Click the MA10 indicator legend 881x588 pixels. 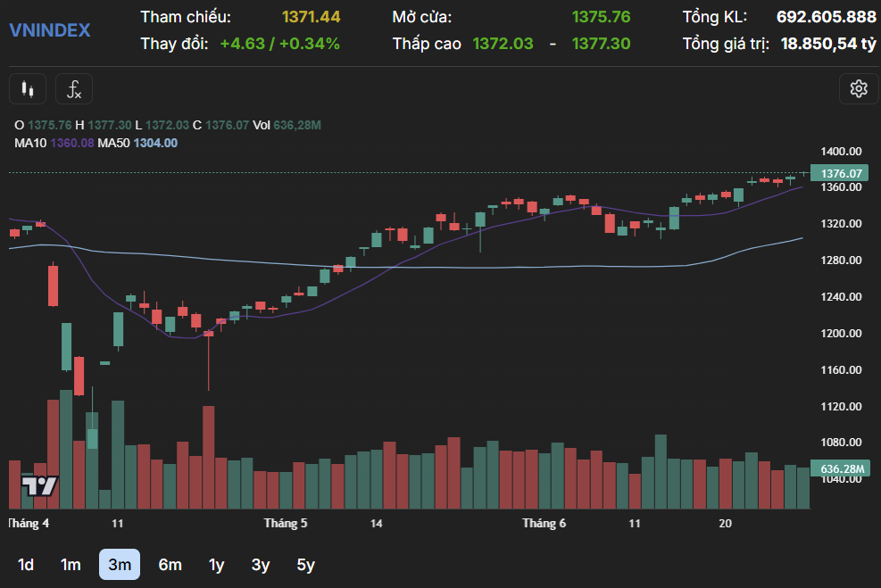(x=54, y=144)
